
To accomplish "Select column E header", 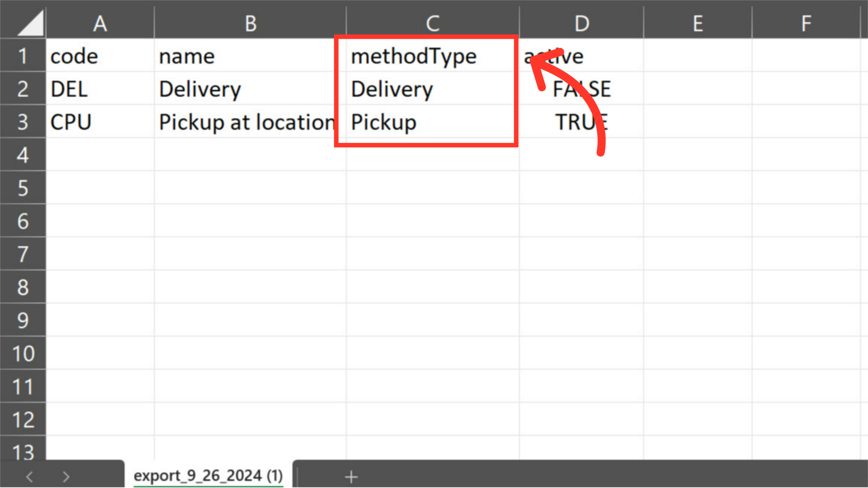I will click(698, 23).
